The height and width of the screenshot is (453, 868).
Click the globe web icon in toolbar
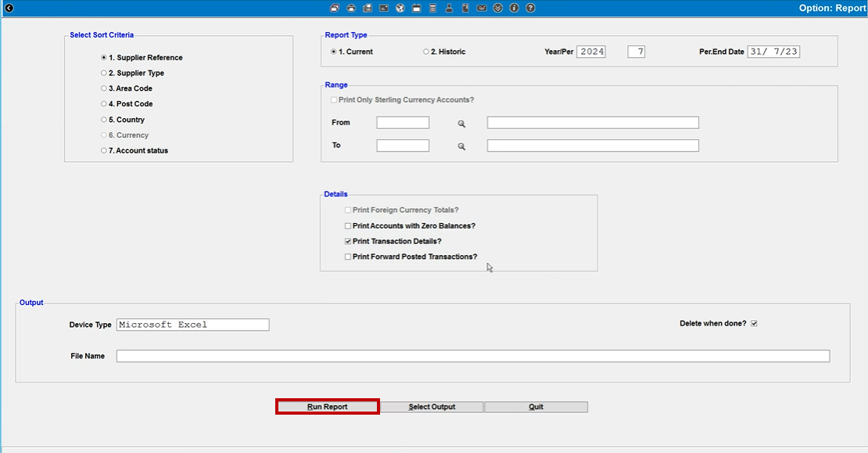tap(400, 8)
